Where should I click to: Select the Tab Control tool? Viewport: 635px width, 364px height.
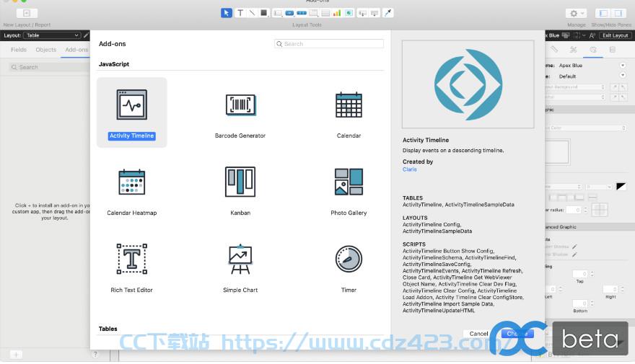click(x=314, y=14)
